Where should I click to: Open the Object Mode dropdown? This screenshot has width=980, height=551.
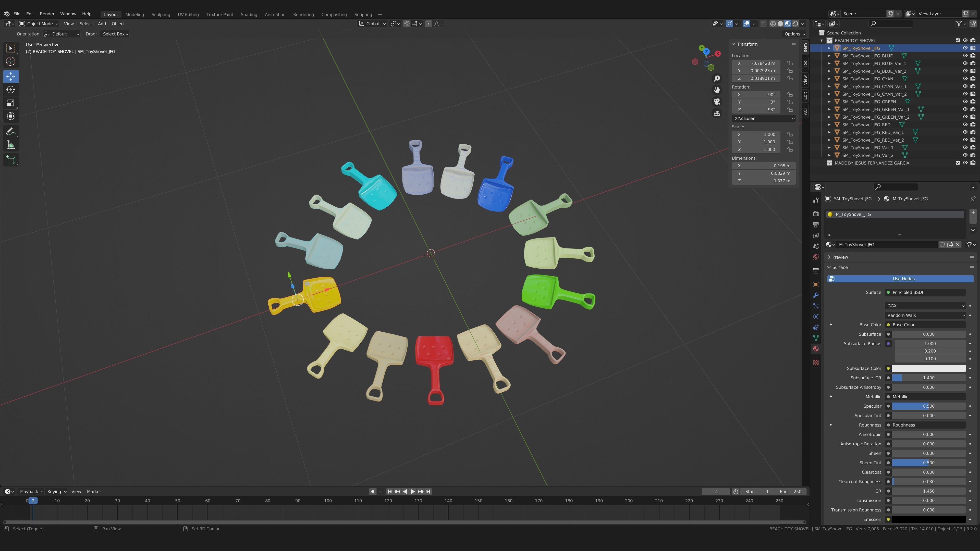coord(39,23)
